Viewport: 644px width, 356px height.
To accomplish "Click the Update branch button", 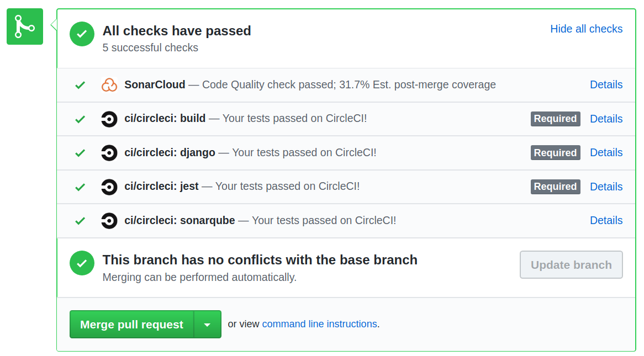I will click(x=571, y=265).
